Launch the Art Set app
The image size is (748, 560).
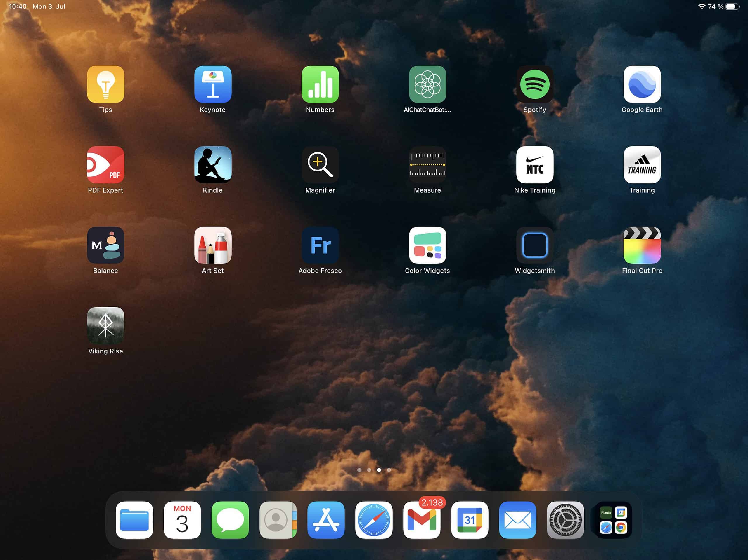213,245
